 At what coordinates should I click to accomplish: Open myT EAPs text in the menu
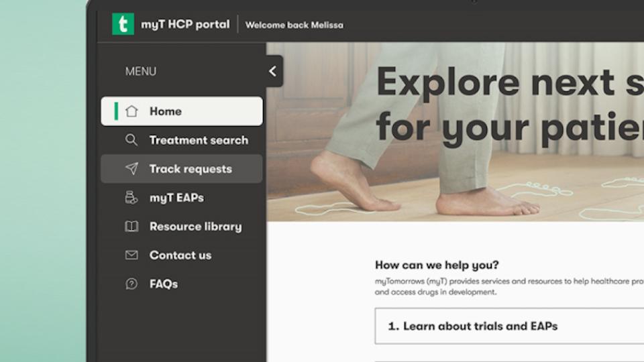(176, 198)
